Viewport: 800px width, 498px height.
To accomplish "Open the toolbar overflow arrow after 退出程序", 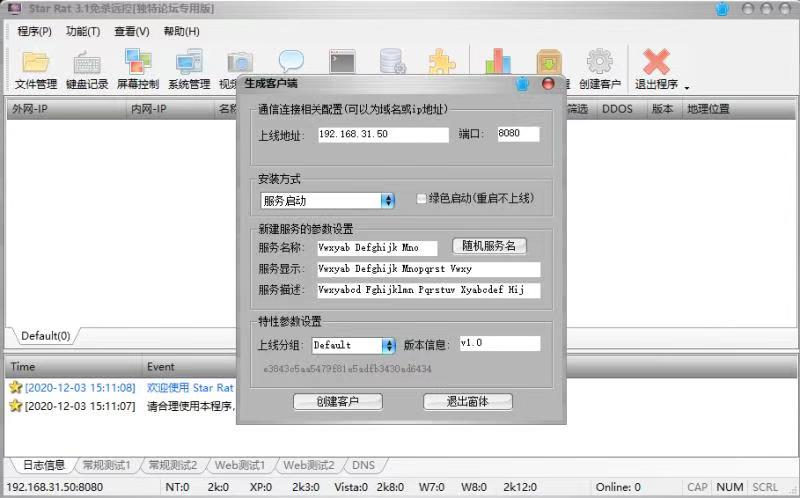I will tap(687, 88).
